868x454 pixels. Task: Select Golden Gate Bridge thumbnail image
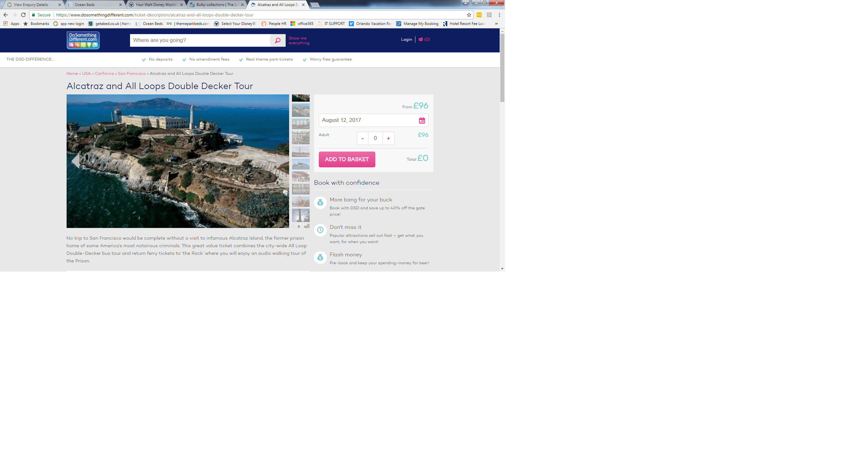click(300, 151)
